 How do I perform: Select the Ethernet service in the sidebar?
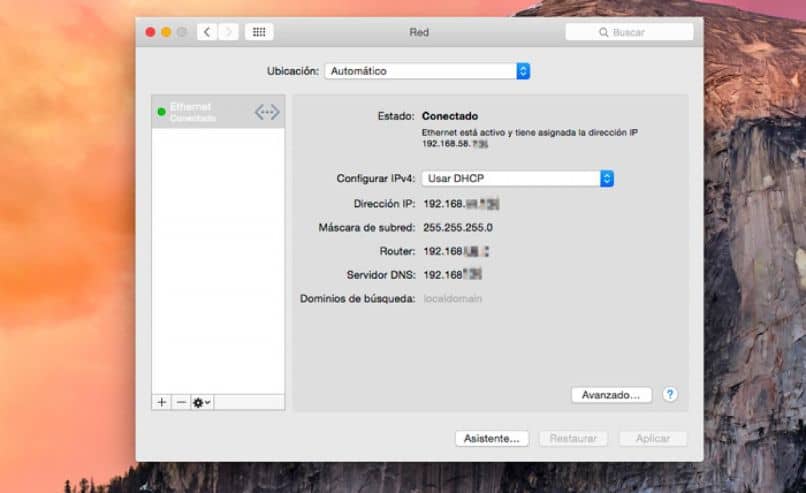pyautogui.click(x=218, y=112)
